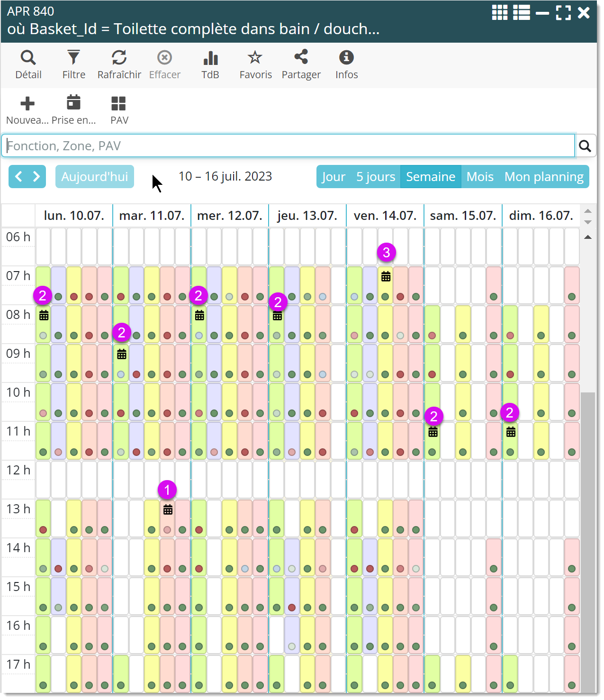Open the Infos panel
This screenshot has width=604, height=700.
(x=346, y=64)
